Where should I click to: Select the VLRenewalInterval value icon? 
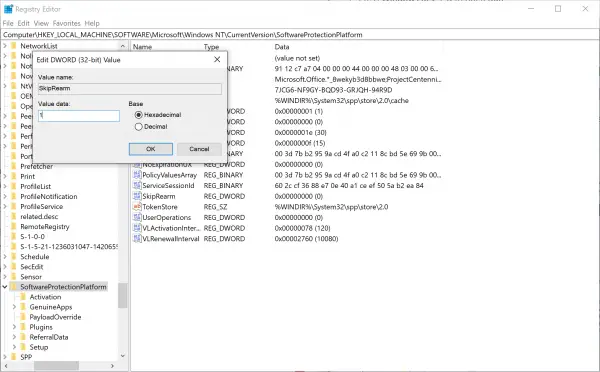point(137,239)
